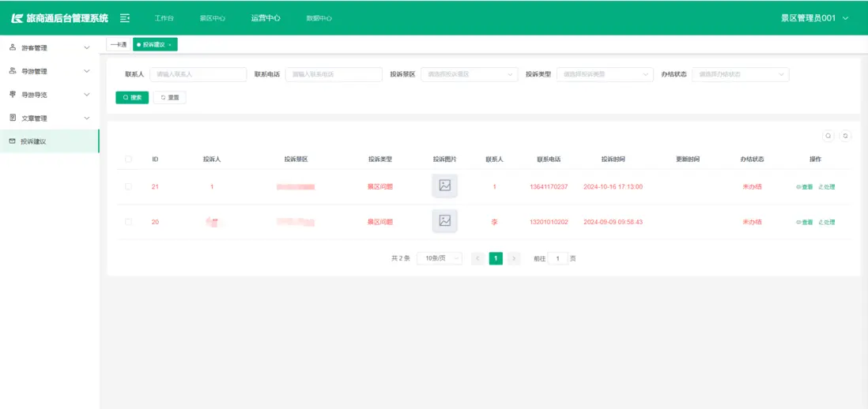Check the row with ID 21
Image resolution: width=868 pixels, height=409 pixels.
tap(128, 187)
